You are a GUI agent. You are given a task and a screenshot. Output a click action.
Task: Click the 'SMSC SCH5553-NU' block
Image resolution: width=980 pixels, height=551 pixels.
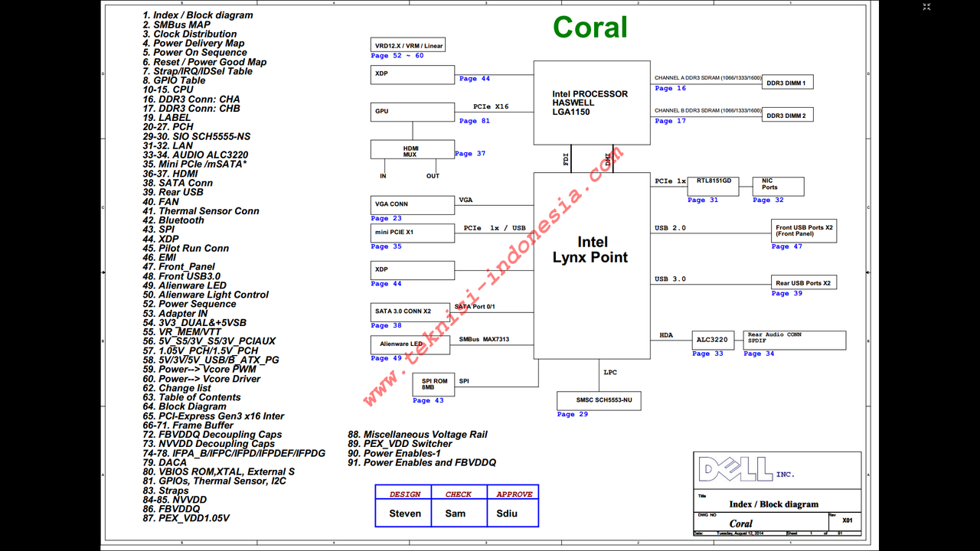pyautogui.click(x=599, y=400)
